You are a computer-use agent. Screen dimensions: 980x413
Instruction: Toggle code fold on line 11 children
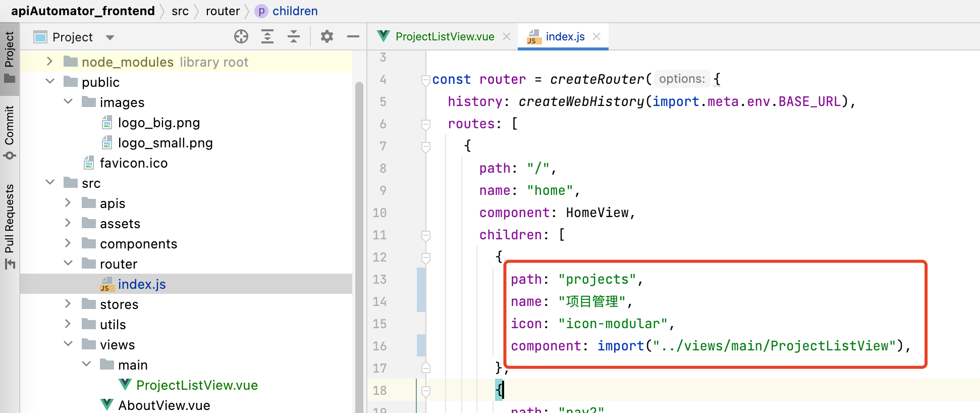tap(426, 235)
